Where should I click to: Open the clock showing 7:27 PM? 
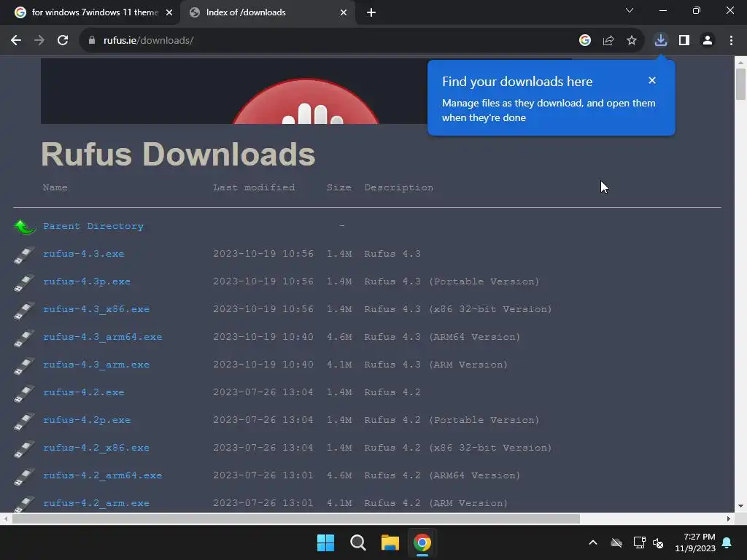(695, 542)
